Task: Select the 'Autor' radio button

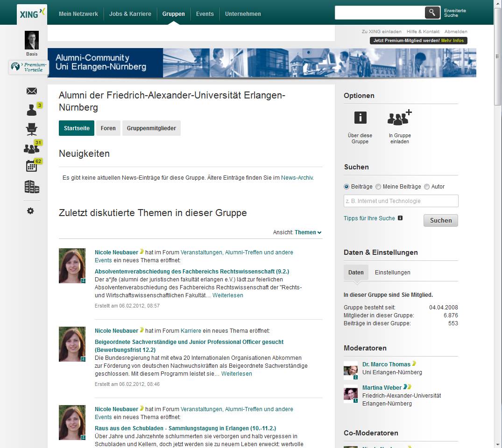Action: pyautogui.click(x=427, y=187)
